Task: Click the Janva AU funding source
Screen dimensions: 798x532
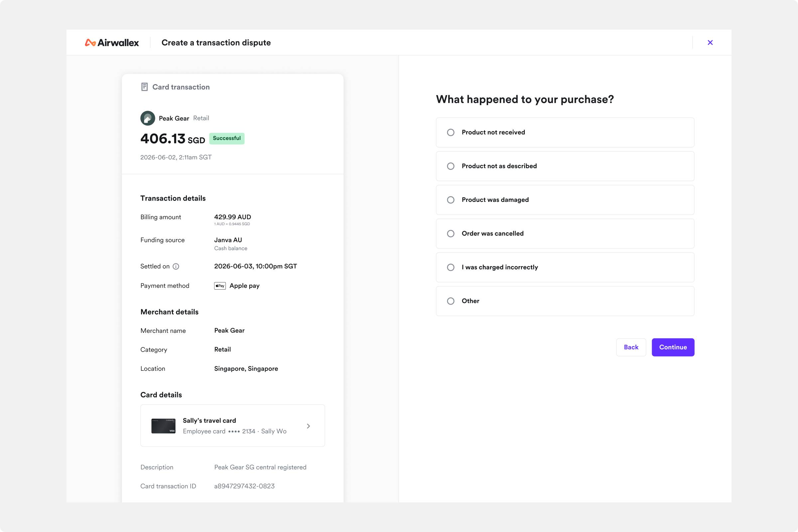Action: coord(228,240)
